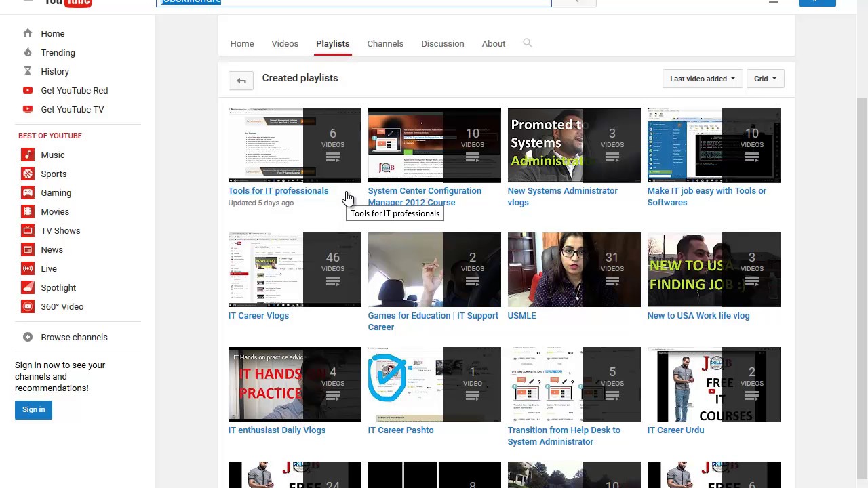Click the channel search magnifier icon
The height and width of the screenshot is (488, 868).
click(528, 43)
